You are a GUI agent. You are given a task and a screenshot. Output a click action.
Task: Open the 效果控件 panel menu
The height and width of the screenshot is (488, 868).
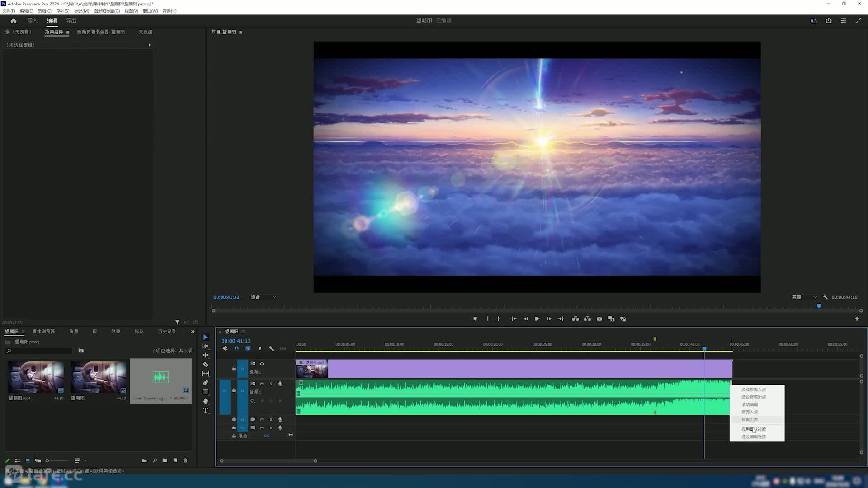pos(68,32)
